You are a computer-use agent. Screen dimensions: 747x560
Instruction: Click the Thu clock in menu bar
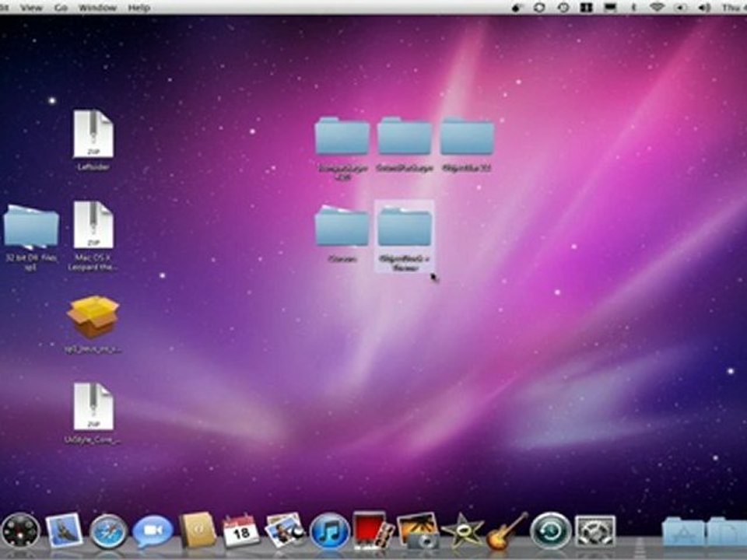(x=734, y=8)
